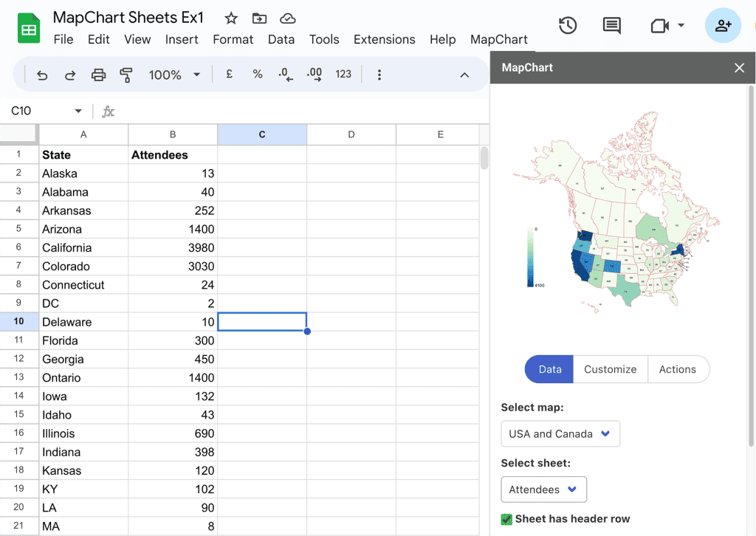Viewport: 756px width, 536px height.
Task: Select column B header
Action: (x=173, y=134)
